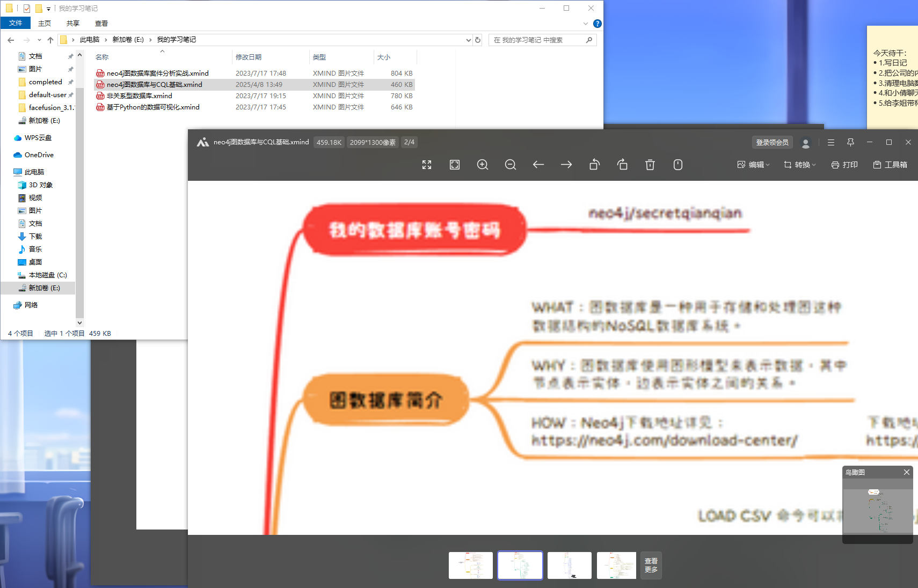Open default-user folder in sidebar
Screen dimensions: 918x588
pyautogui.click(x=47, y=94)
